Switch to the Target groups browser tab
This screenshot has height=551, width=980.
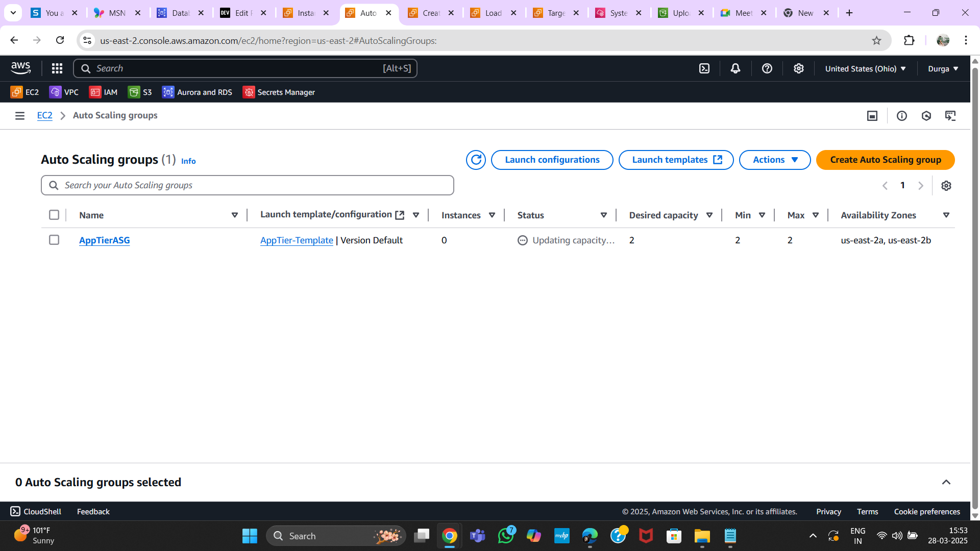click(x=556, y=13)
